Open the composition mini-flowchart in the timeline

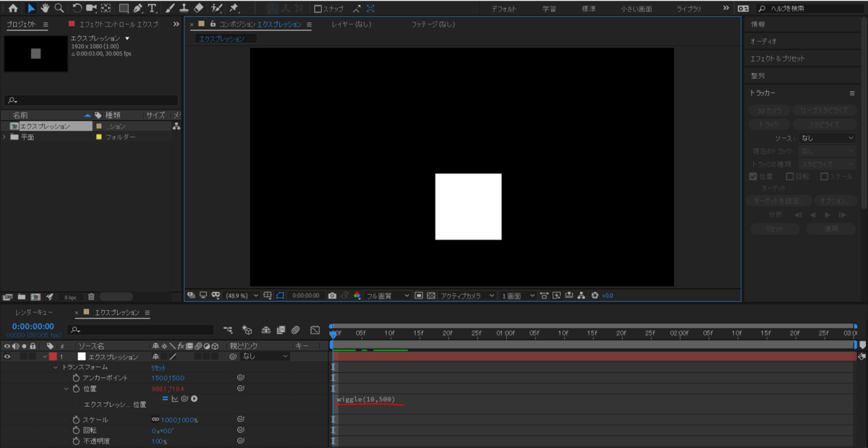click(229, 329)
